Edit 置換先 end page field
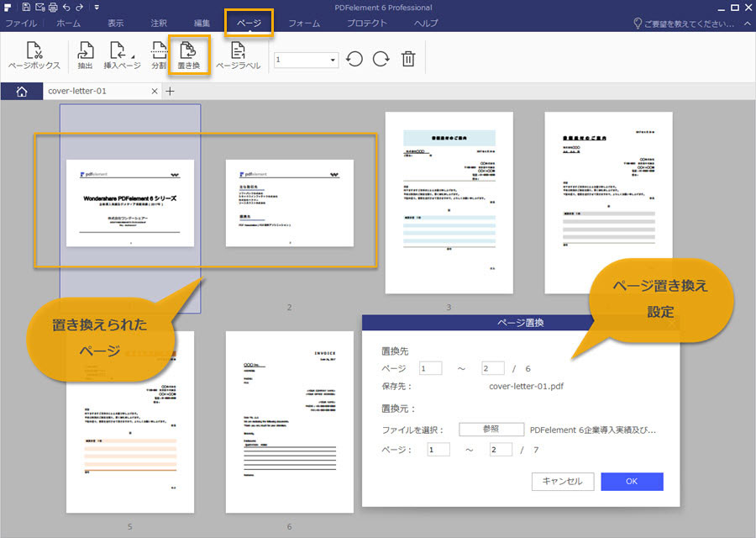The image size is (756, 538). coord(493,368)
